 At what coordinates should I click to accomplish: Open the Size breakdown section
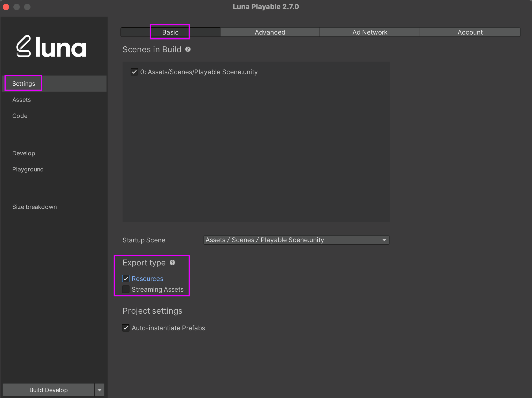[35, 206]
